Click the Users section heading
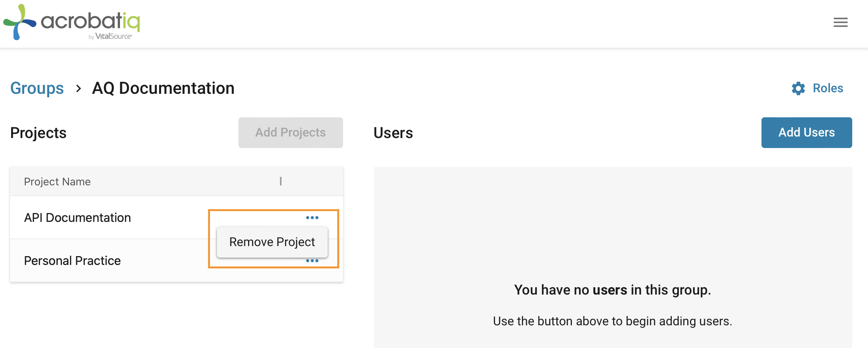The height and width of the screenshot is (348, 868). [x=393, y=133]
